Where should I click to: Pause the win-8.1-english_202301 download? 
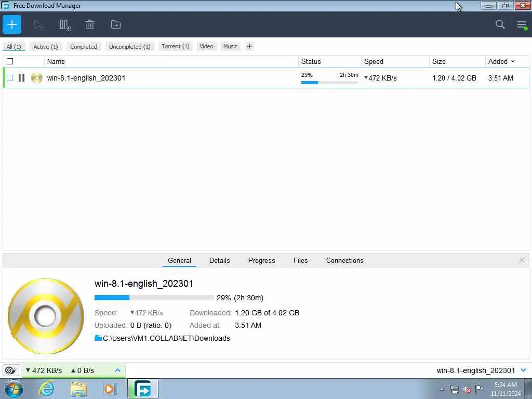(x=21, y=78)
